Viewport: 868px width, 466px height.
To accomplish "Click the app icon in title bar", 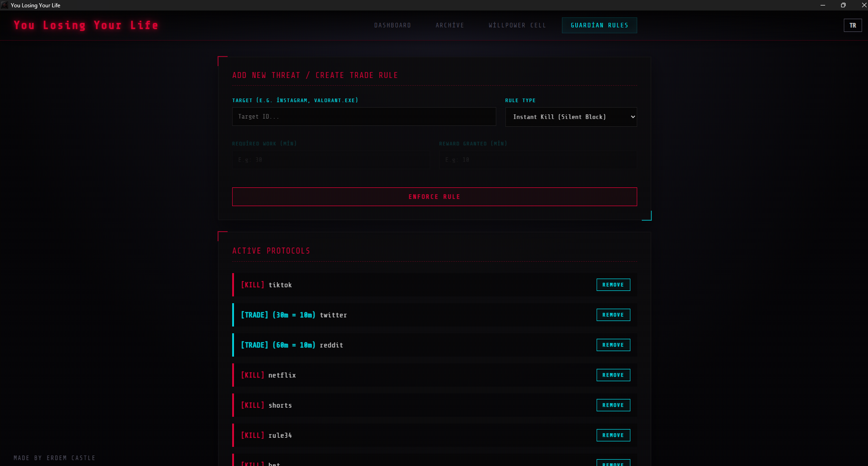I will 5,5.
